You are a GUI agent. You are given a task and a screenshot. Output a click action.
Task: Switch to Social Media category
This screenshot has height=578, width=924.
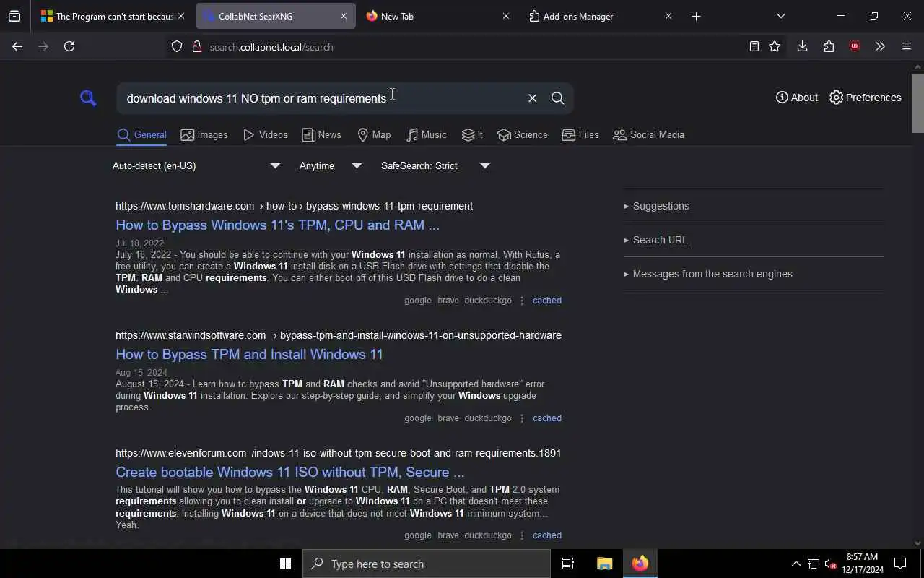tap(648, 135)
